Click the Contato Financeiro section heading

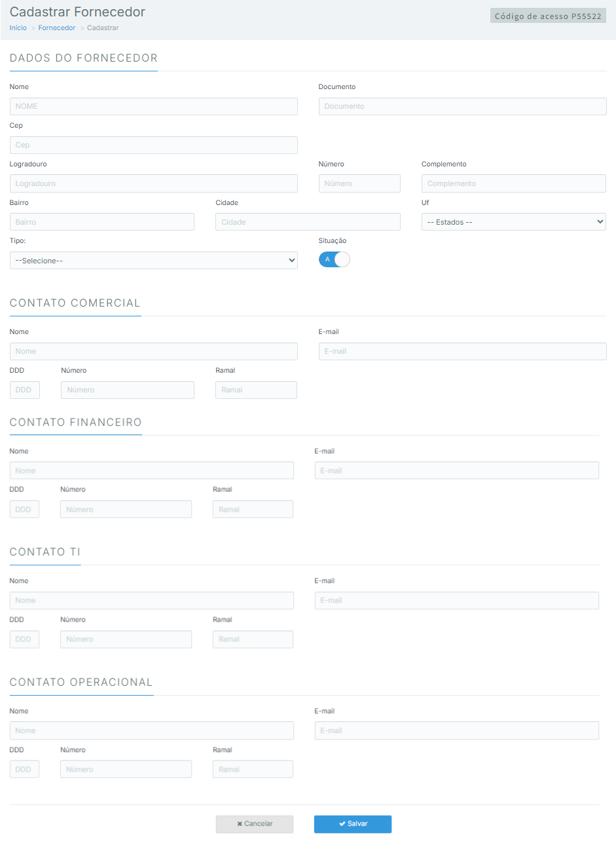[76, 423]
